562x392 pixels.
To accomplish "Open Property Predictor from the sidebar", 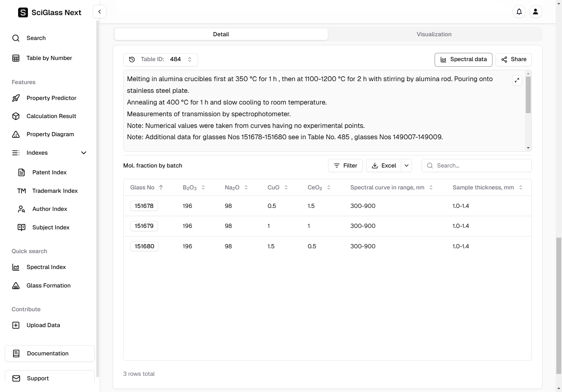I will 51,98.
